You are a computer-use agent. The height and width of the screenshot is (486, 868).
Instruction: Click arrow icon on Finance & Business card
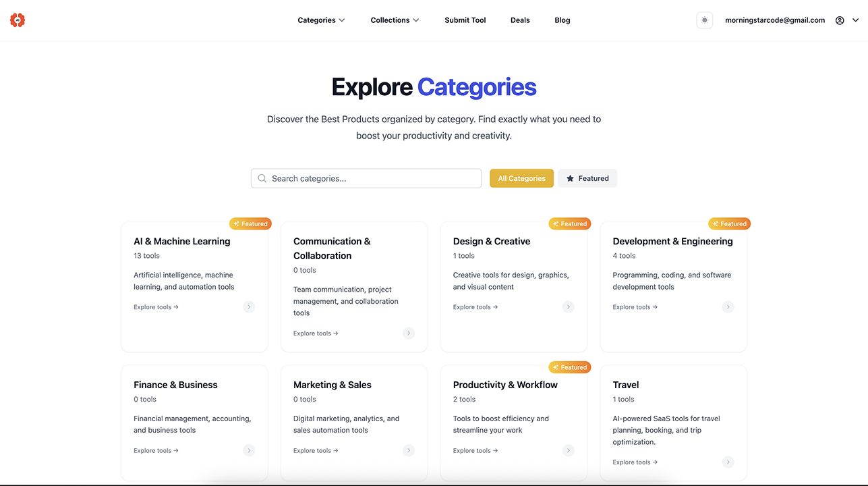249,451
